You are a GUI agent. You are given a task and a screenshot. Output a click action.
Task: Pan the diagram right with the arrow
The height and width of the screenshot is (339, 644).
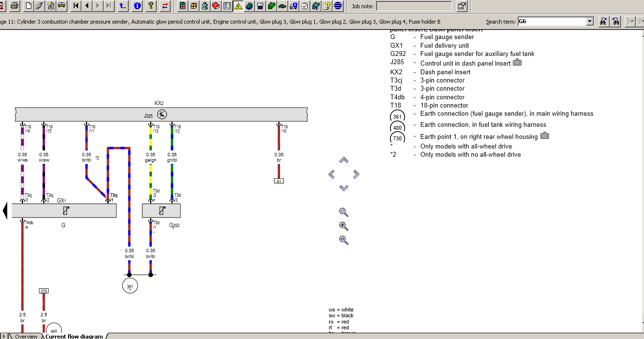coord(356,174)
